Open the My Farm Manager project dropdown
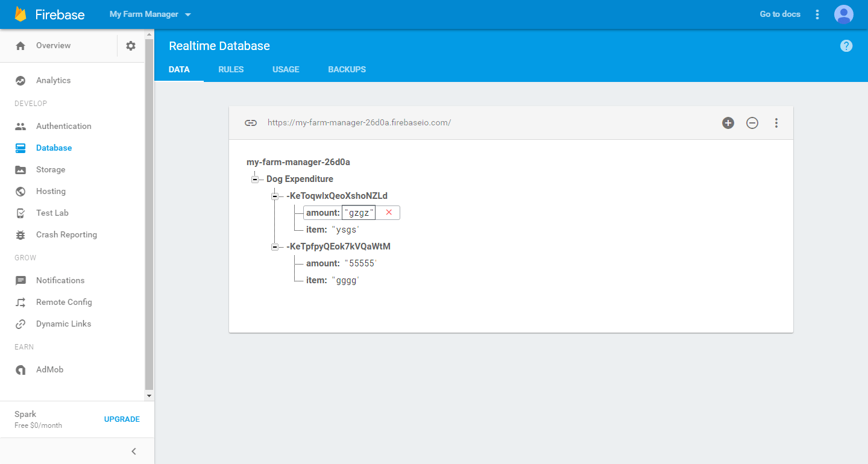Image resolution: width=868 pixels, height=464 pixels. tap(150, 14)
